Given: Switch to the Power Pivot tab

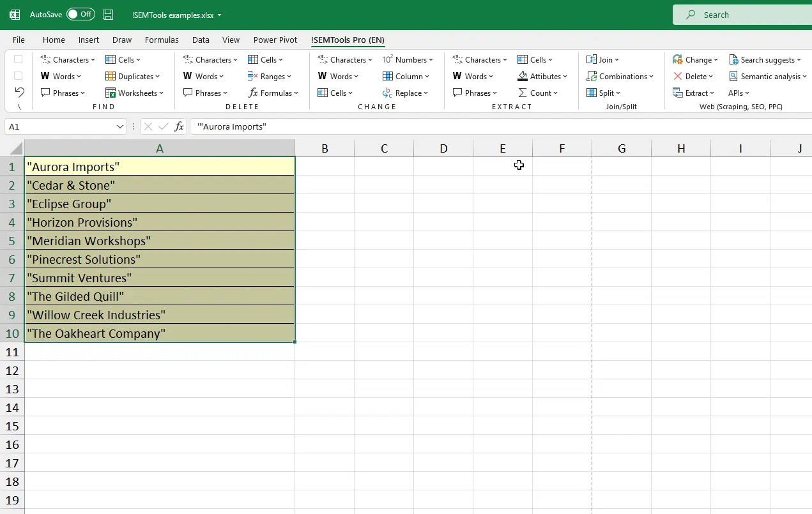Looking at the screenshot, I should coord(275,40).
